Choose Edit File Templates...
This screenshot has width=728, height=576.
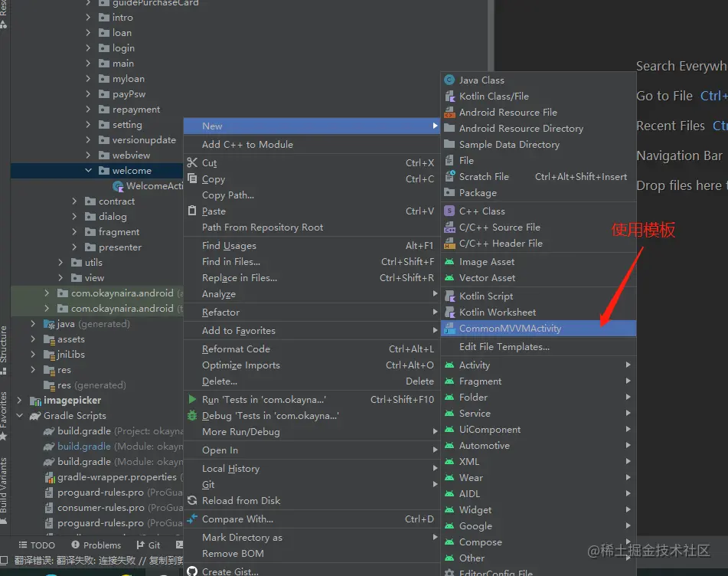tap(539, 347)
